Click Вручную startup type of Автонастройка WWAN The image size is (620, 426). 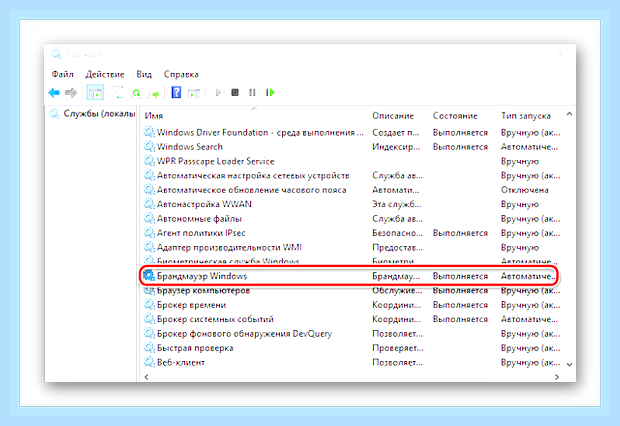pos(520,204)
